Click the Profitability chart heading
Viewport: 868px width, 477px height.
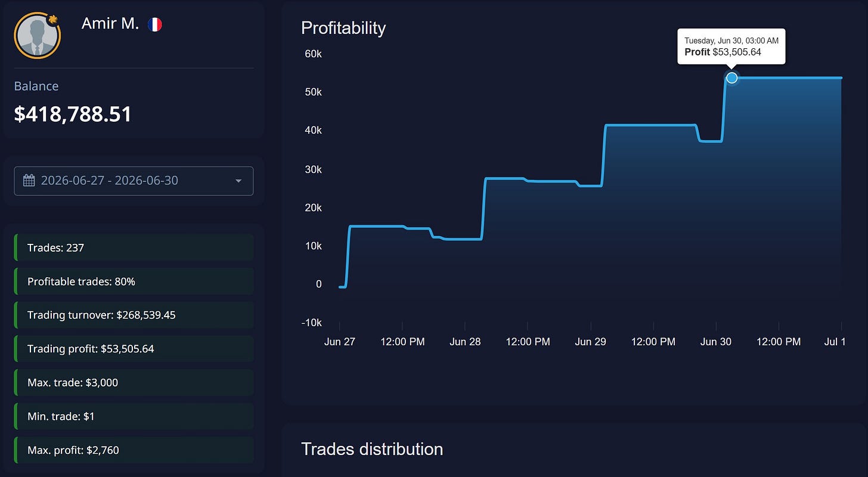(x=343, y=28)
